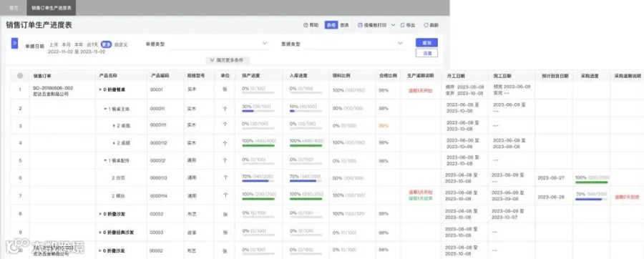This screenshot has width=644, height=259.
Task: Click the gear icon in table header
Action: pyautogui.click(x=20, y=76)
